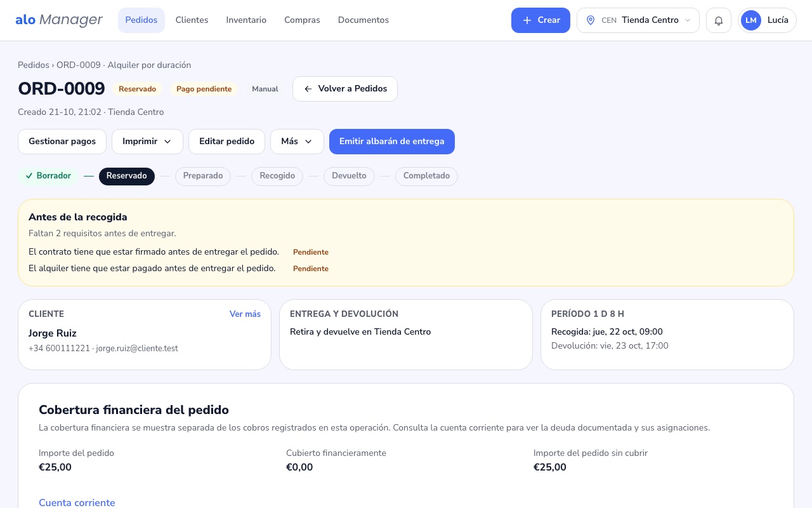Open the notifications bell
Image resolution: width=812 pixels, height=508 pixels.
click(719, 20)
